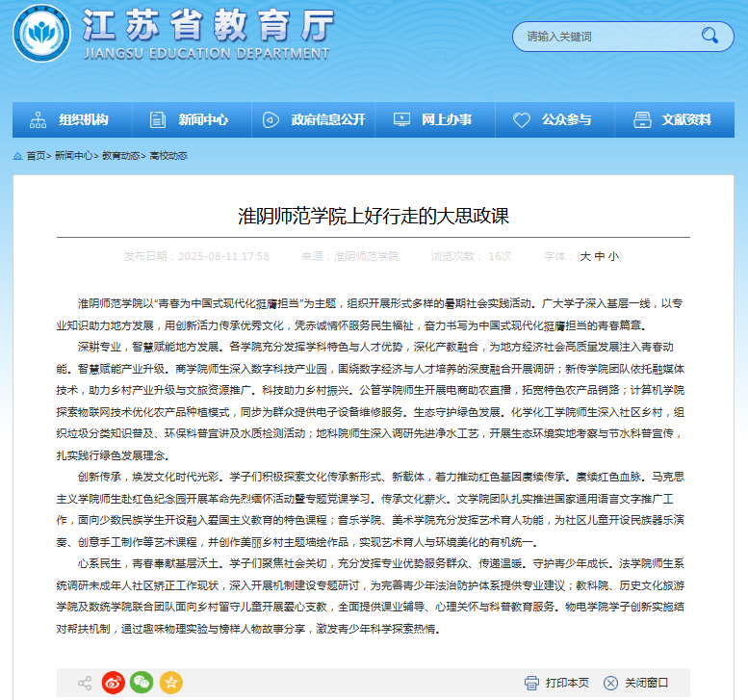Screen dimensions: 748x700
Task: Click the circular icon beside 政府信息公开
Action: coord(271,119)
